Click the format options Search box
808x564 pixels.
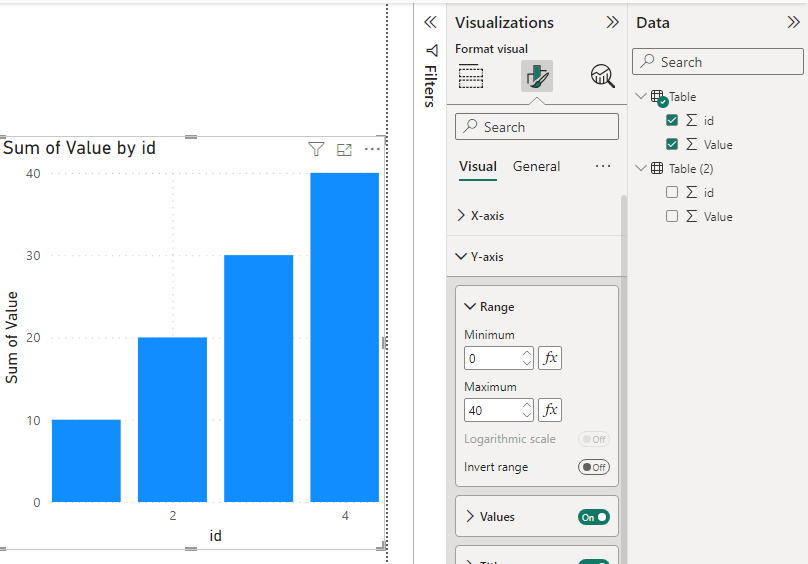[x=536, y=127]
